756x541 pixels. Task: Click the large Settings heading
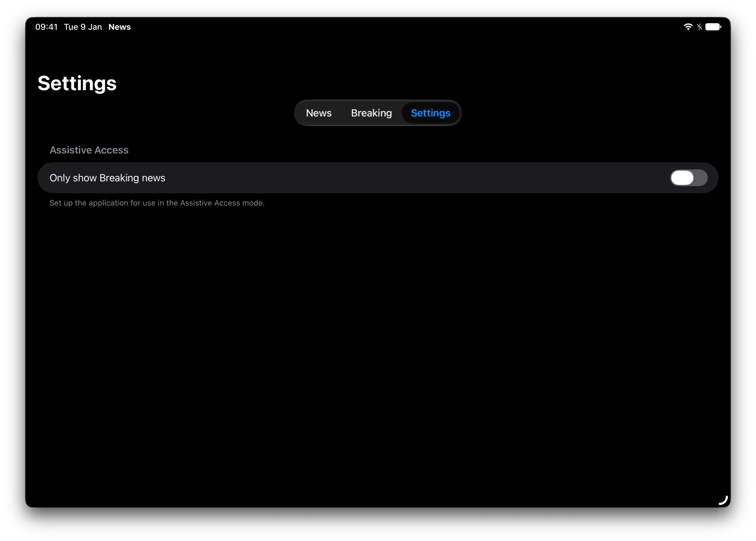coord(77,83)
